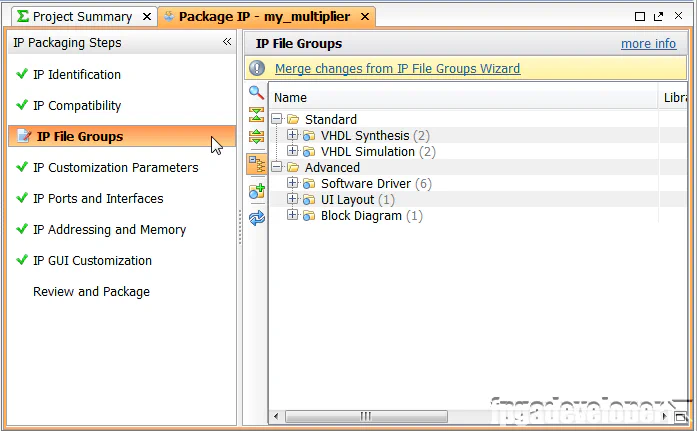697x431 pixels.
Task: Open the more info link
Action: 649,44
